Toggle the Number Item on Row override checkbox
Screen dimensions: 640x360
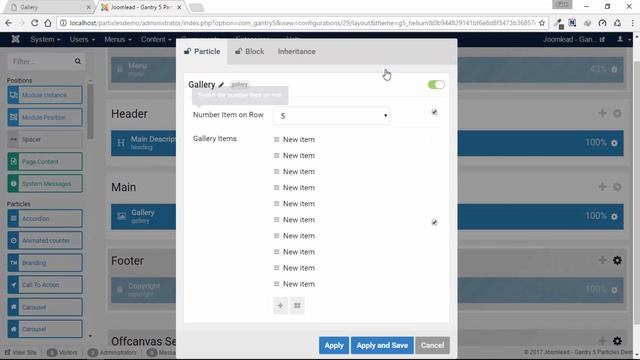pos(434,112)
